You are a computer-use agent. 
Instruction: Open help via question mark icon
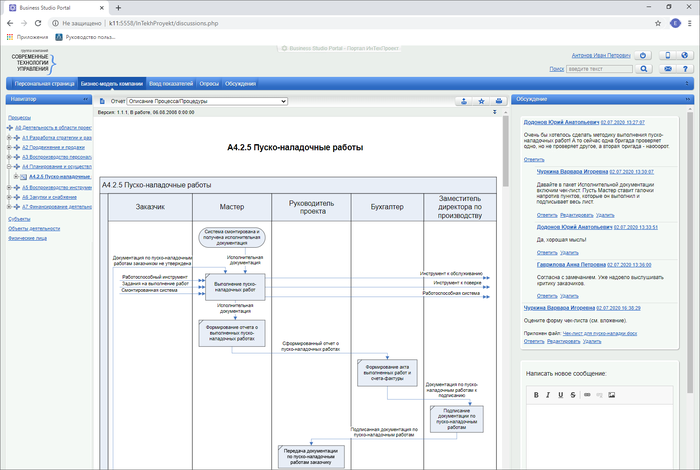(686, 69)
